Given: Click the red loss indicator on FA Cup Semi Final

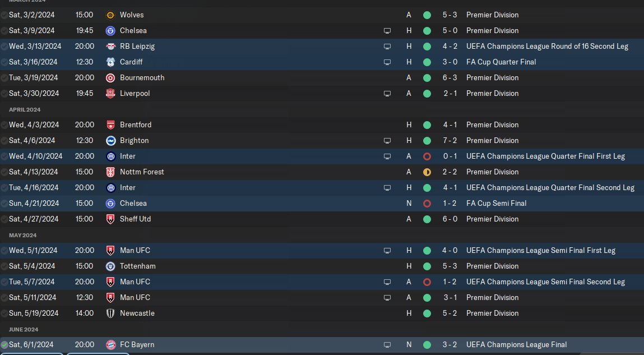Looking at the screenshot, I should [427, 204].
